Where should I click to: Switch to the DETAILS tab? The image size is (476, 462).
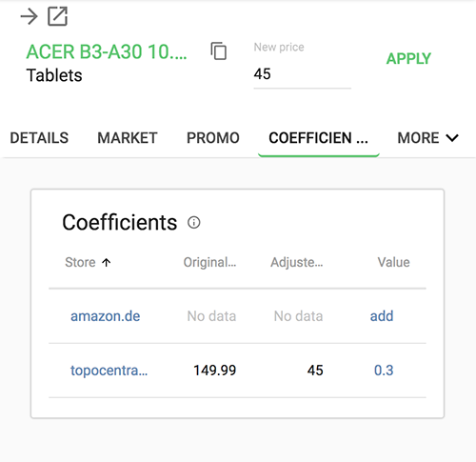[x=39, y=138]
